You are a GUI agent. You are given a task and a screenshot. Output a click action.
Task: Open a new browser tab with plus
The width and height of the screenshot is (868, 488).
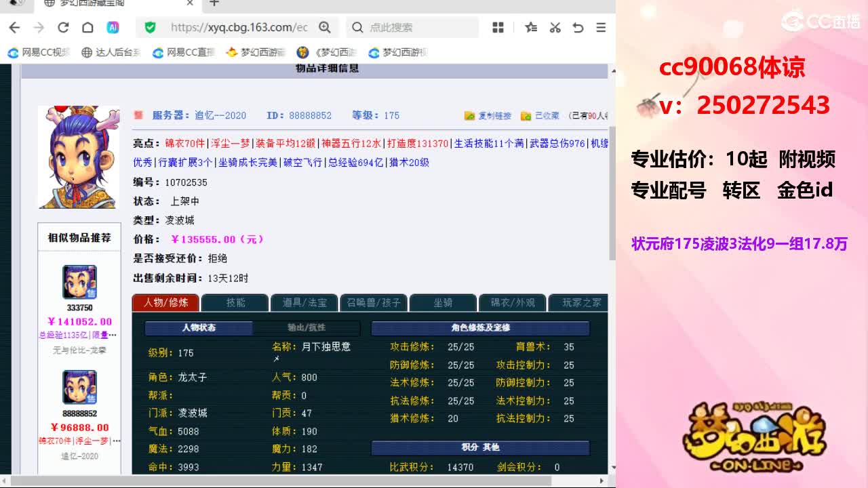click(x=214, y=3)
